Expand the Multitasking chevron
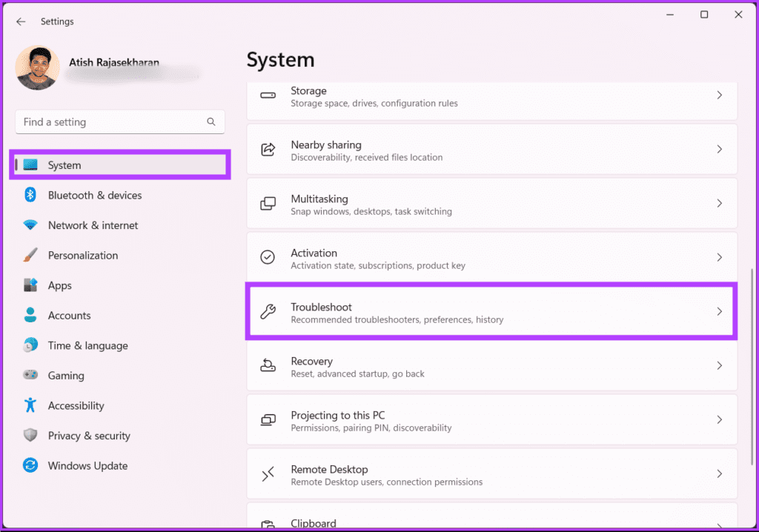Viewport: 759px width, 532px height. pos(719,204)
